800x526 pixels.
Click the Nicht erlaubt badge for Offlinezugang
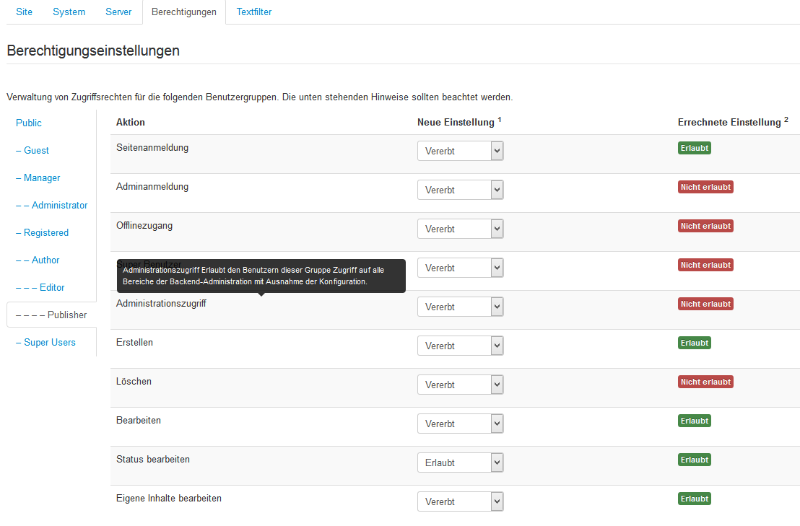(x=706, y=226)
